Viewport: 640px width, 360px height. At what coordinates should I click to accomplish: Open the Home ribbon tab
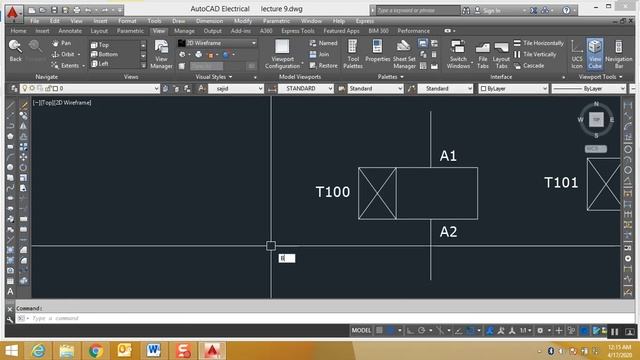[18, 31]
